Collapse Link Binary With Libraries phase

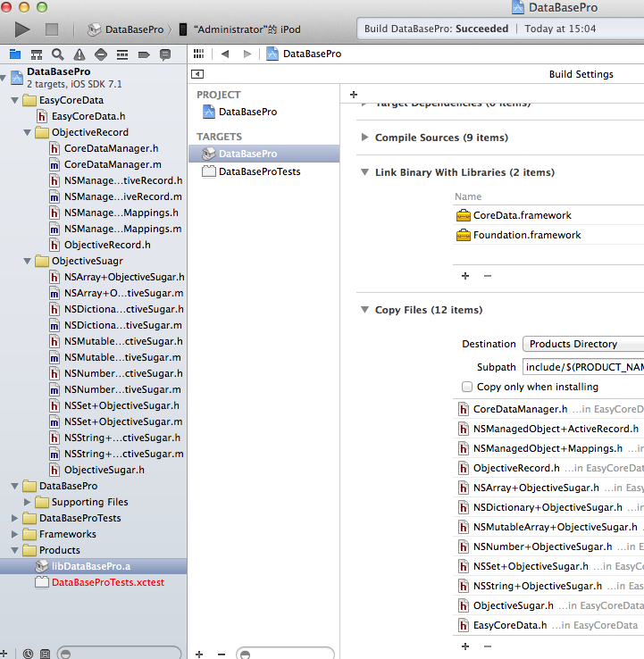(365, 172)
